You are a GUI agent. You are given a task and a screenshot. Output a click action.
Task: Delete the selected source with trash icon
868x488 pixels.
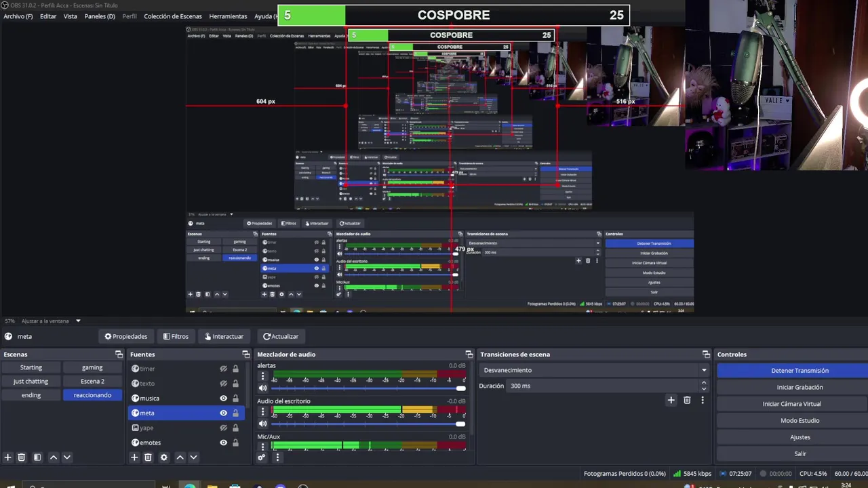[x=148, y=457]
